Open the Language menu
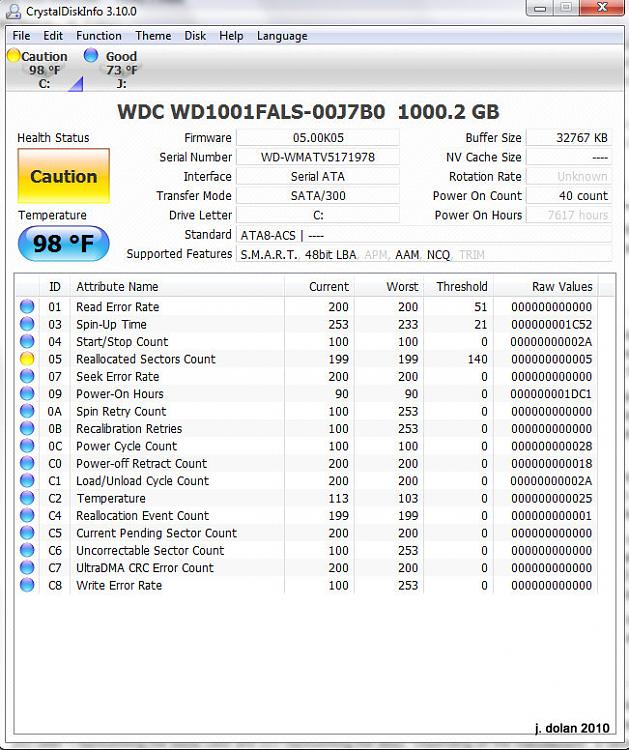 click(x=282, y=36)
